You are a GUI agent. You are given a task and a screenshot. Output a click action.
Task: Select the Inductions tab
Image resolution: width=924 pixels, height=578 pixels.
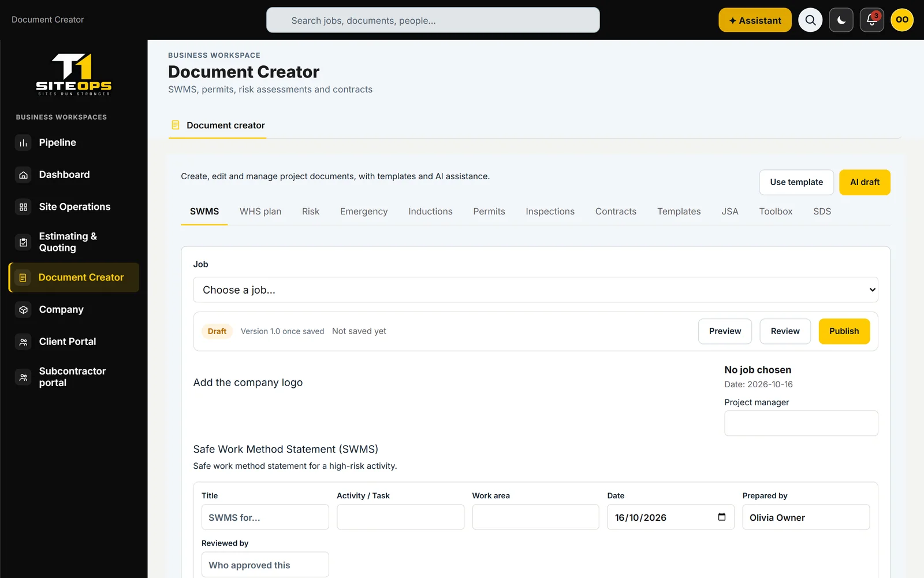(430, 212)
